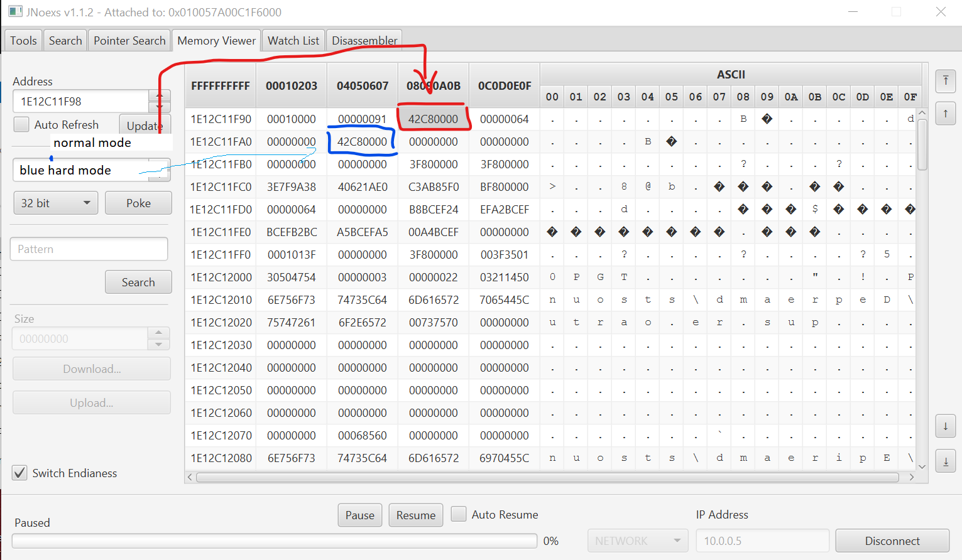Open the Pointer Search tab
This screenshot has width=962, height=560.
129,40
